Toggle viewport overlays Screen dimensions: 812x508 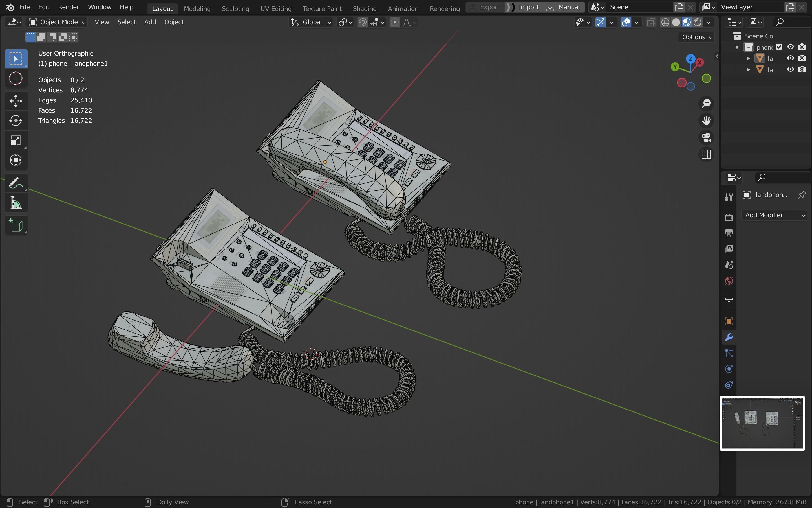click(626, 23)
